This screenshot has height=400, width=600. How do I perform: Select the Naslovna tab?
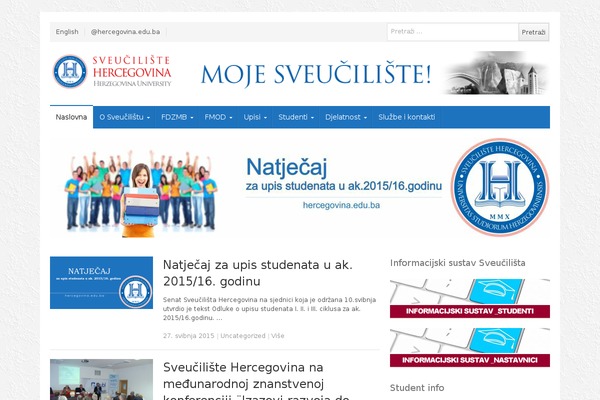[x=71, y=117]
